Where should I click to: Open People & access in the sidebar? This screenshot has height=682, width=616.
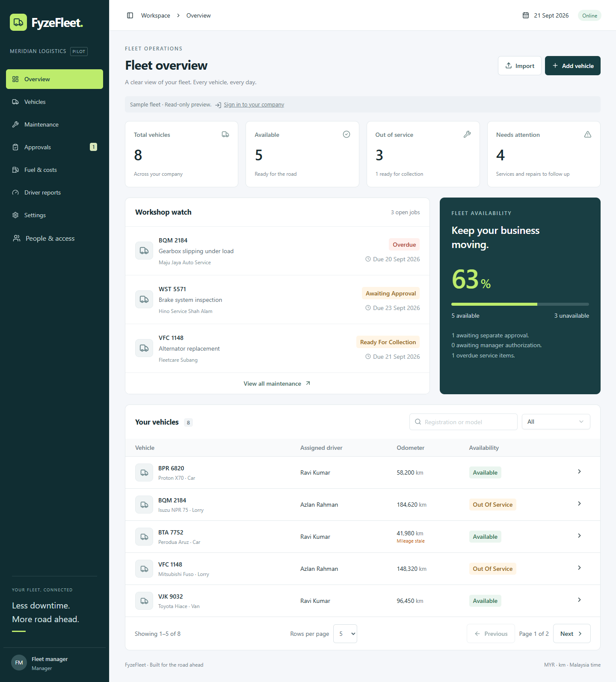(x=54, y=238)
